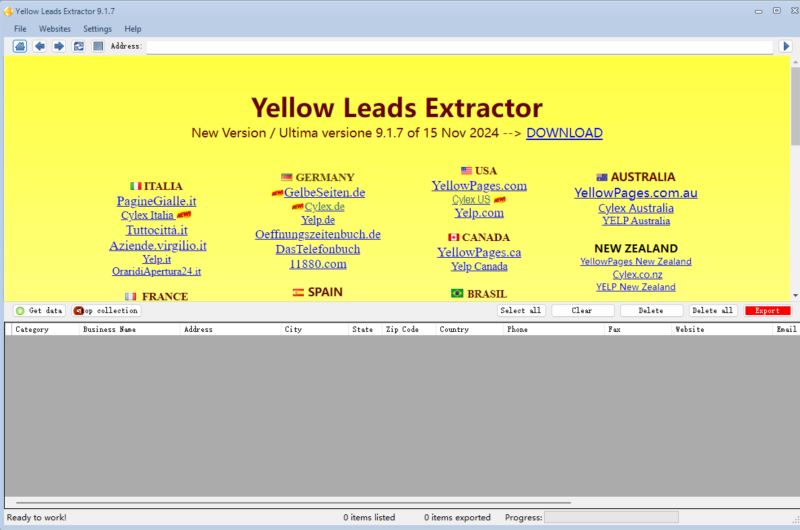Click the Progress bar in the status bar

pyautogui.click(x=611, y=517)
